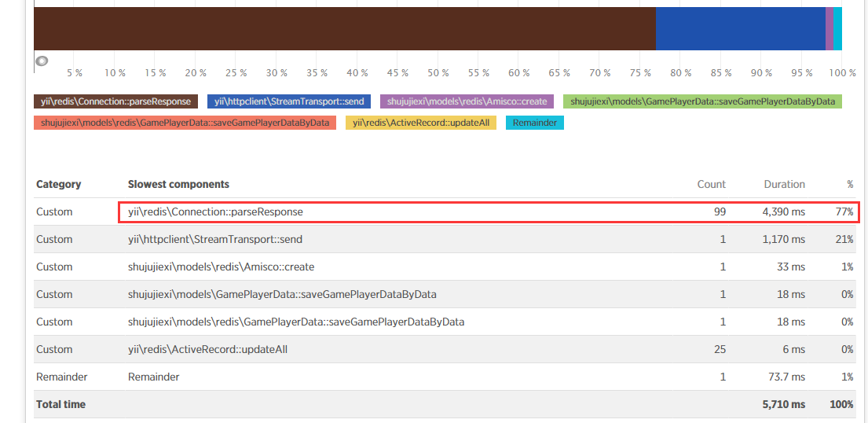Click the cyan Remainder segment at the bar's end
Screen dimensions: 868x423
point(837,28)
